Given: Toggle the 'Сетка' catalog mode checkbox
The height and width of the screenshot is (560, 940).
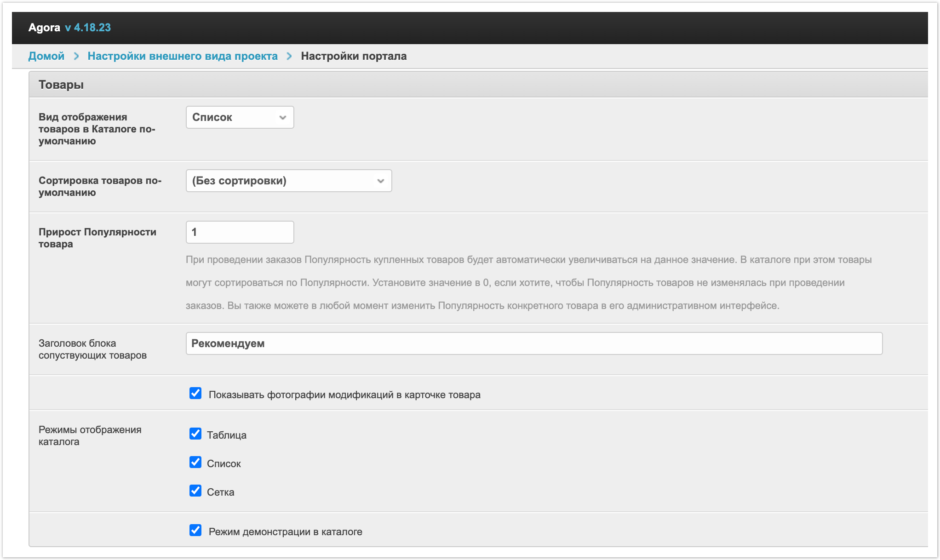Looking at the screenshot, I should 195,491.
